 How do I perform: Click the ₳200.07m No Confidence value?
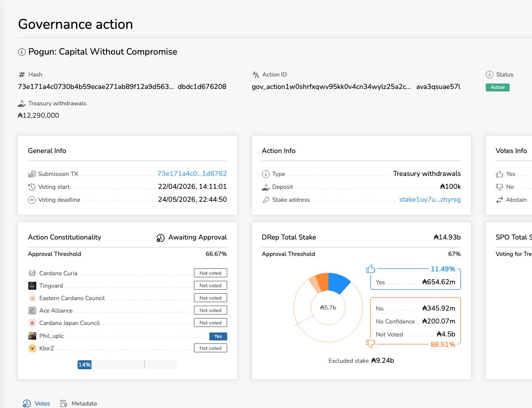[439, 321]
